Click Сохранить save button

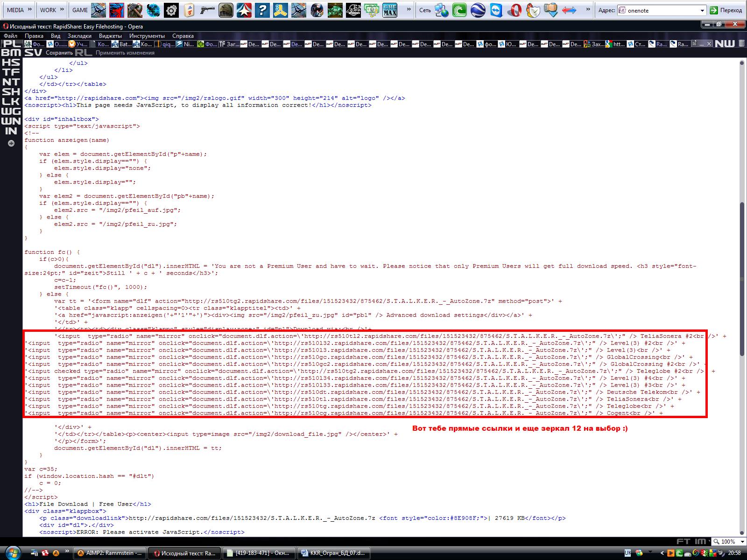pyautogui.click(x=59, y=53)
